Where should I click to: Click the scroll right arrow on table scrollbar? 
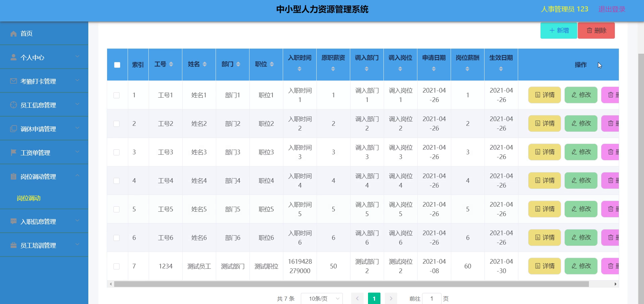pos(615,284)
